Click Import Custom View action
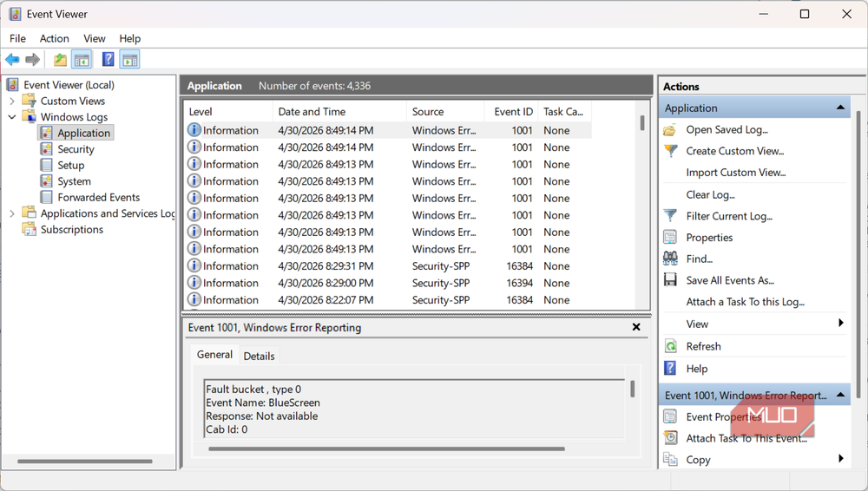Viewport: 868px width, 491px height. 736,173
